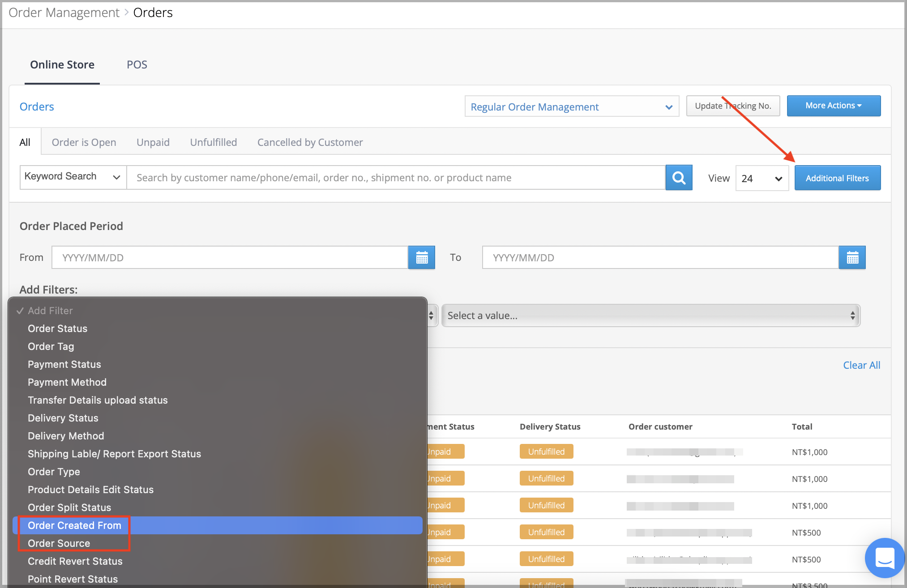This screenshot has height=588, width=907.
Task: Expand the More Actions dropdown
Action: click(833, 106)
